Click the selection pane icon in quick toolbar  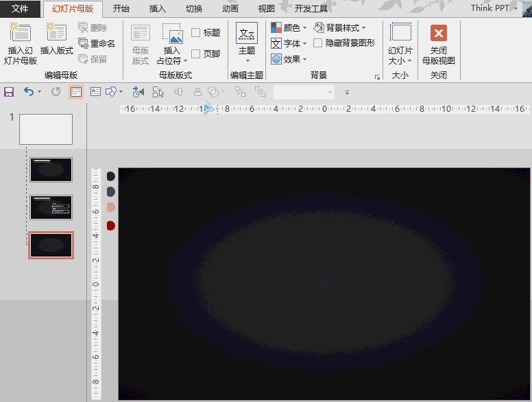point(158,92)
